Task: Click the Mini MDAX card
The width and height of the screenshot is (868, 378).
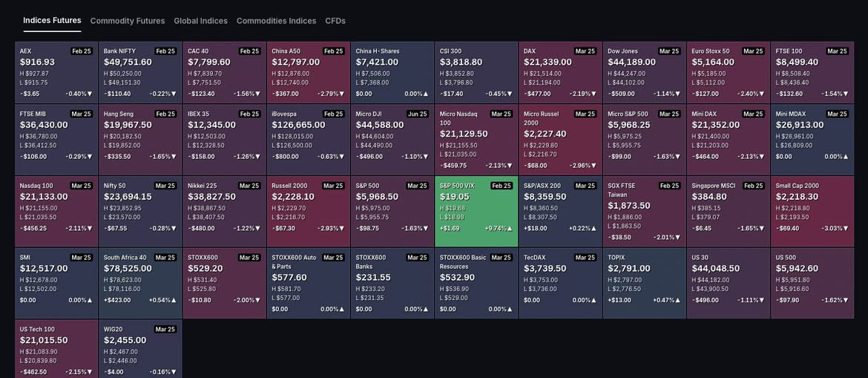Action: (812, 140)
